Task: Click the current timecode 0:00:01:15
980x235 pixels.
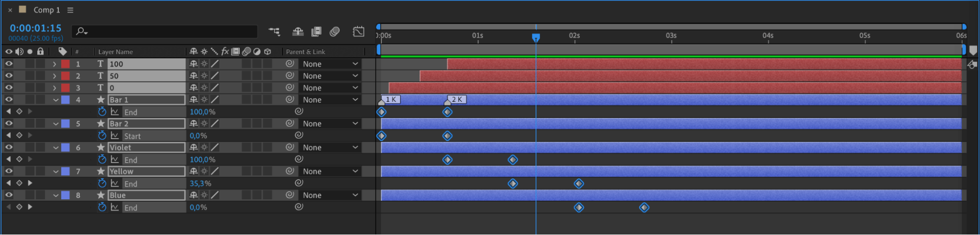Action: [35, 28]
